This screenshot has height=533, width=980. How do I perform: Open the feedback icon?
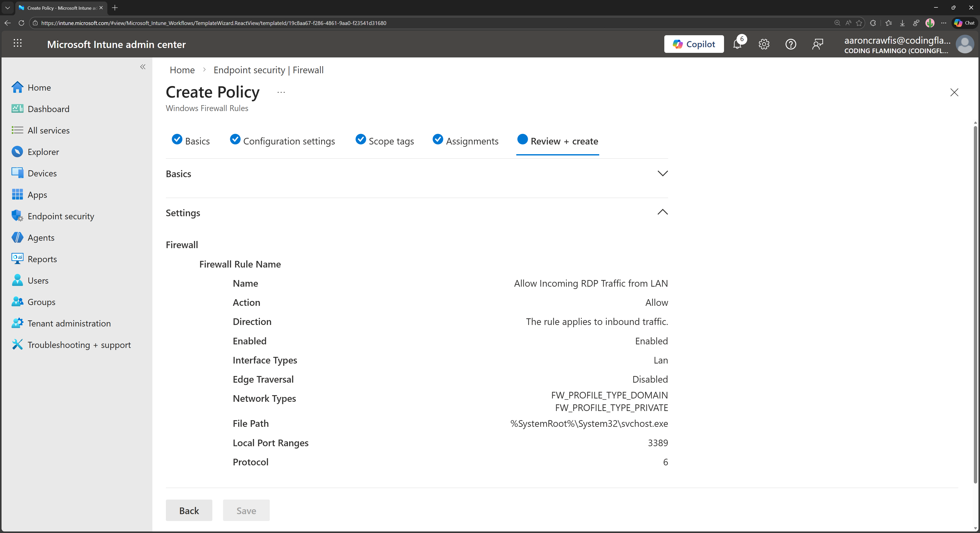(817, 44)
